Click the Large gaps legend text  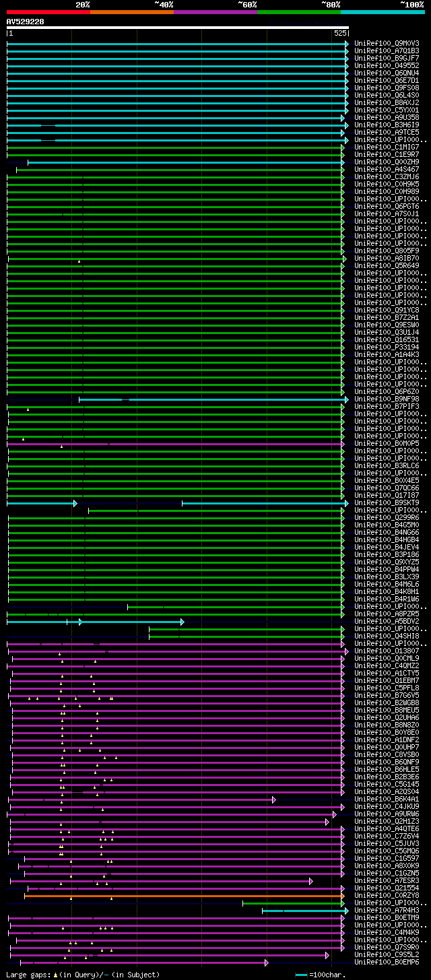pyautogui.click(x=83, y=975)
